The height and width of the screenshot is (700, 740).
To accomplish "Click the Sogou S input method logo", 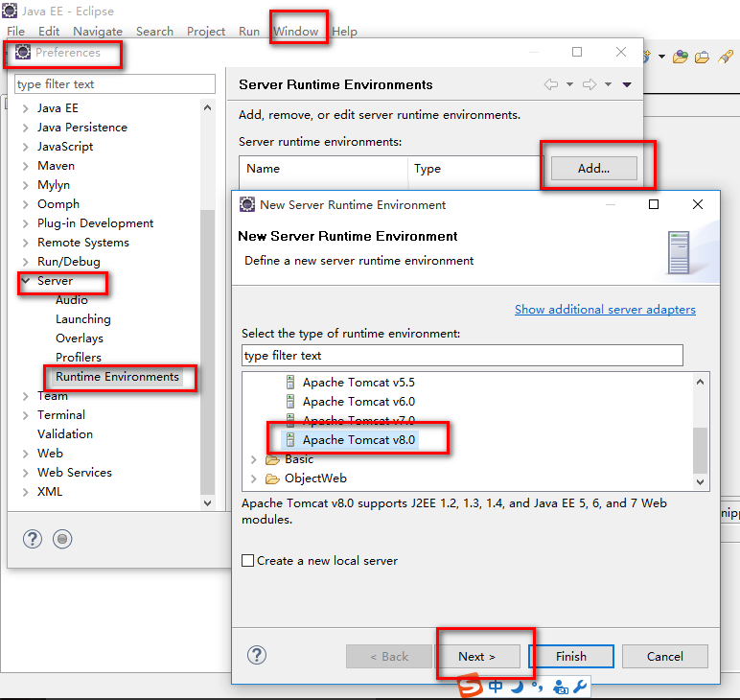I will coord(470,686).
